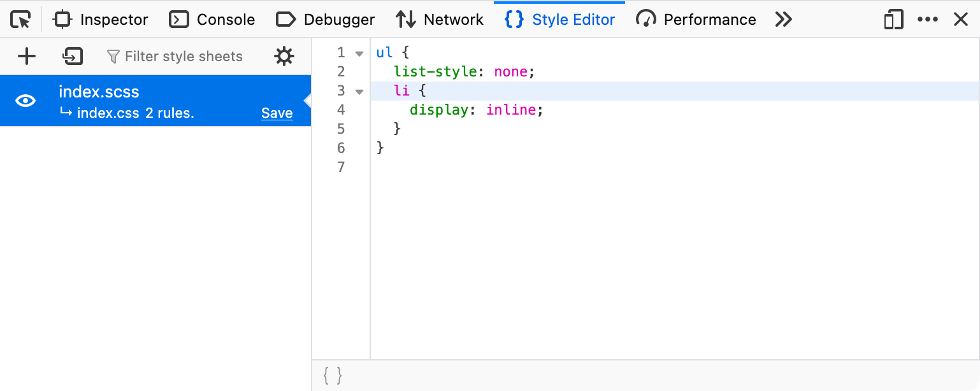Open the DevTools customize menu
This screenshot has height=391, width=980.
coord(928,19)
